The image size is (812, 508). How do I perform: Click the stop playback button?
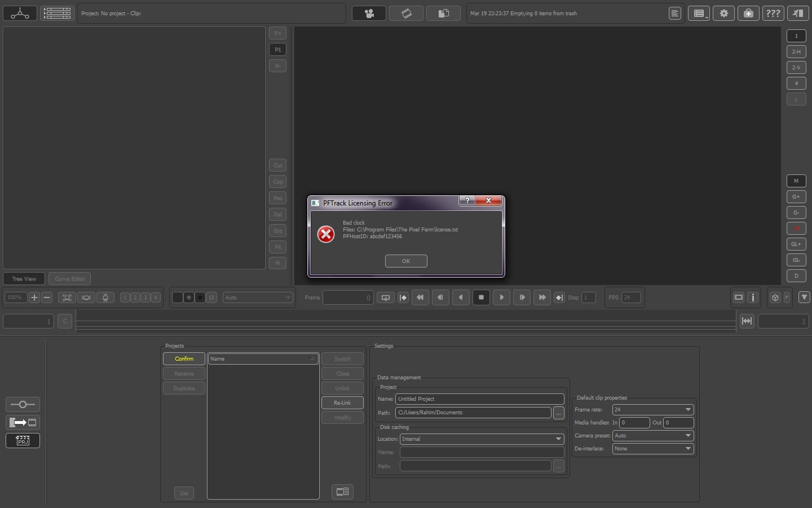coord(481,297)
